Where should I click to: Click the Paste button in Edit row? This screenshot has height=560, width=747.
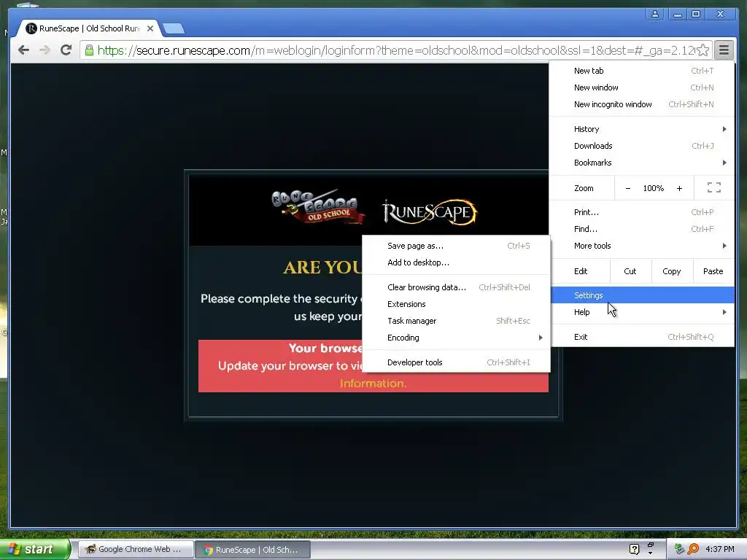click(x=713, y=271)
